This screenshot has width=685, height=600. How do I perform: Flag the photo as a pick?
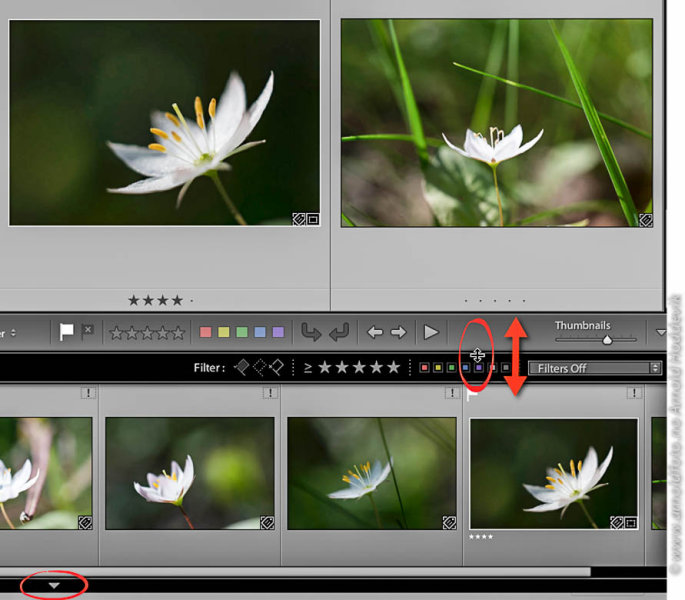66,332
